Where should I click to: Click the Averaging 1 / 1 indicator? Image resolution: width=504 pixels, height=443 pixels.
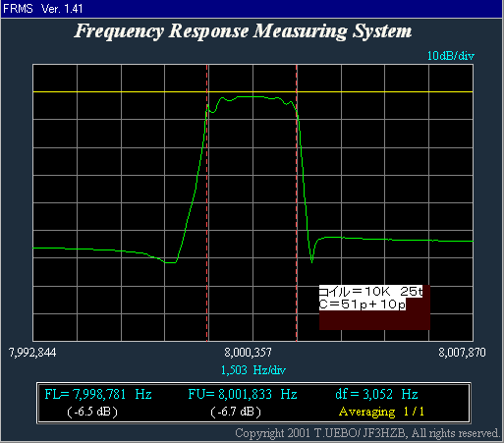click(x=381, y=412)
